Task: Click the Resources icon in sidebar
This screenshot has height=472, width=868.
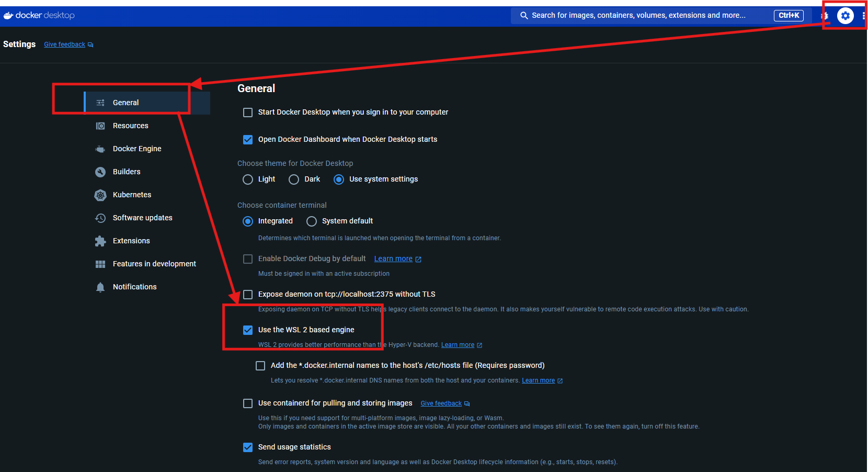Action: click(100, 126)
